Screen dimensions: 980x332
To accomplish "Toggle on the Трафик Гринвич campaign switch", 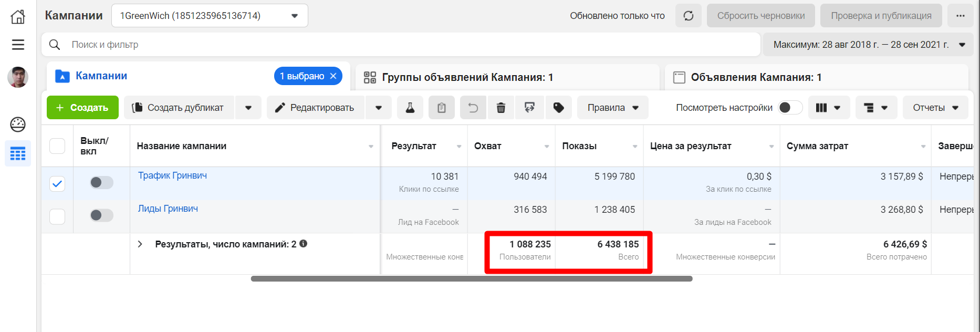I will [101, 182].
